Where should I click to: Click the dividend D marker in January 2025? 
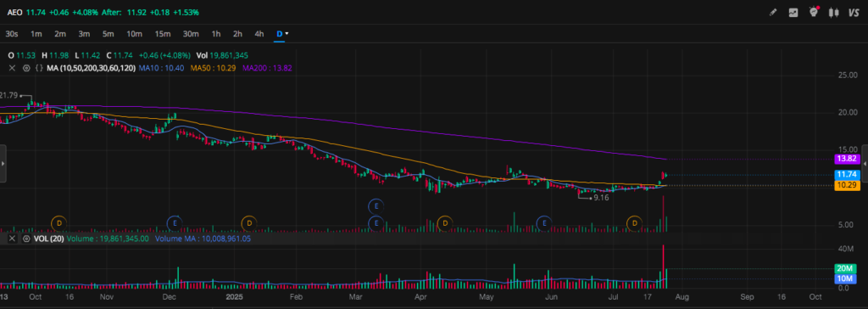coord(249,223)
